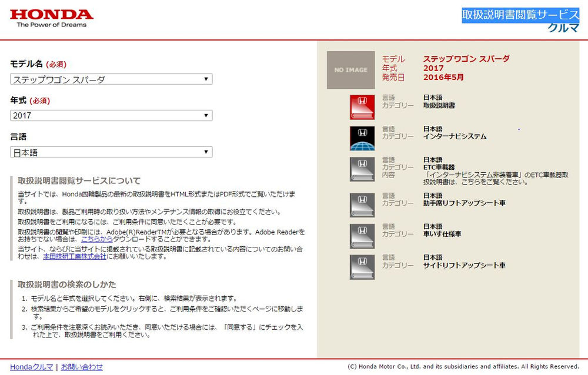Click the 2016年5月 release date text
This screenshot has width=588, height=375.
[x=443, y=77]
